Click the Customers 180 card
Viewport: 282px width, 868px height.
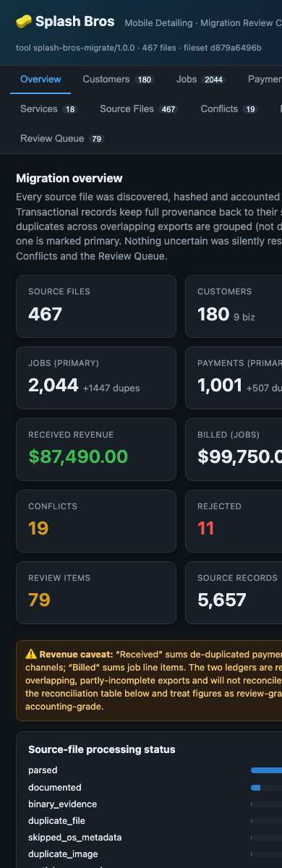pos(234,306)
